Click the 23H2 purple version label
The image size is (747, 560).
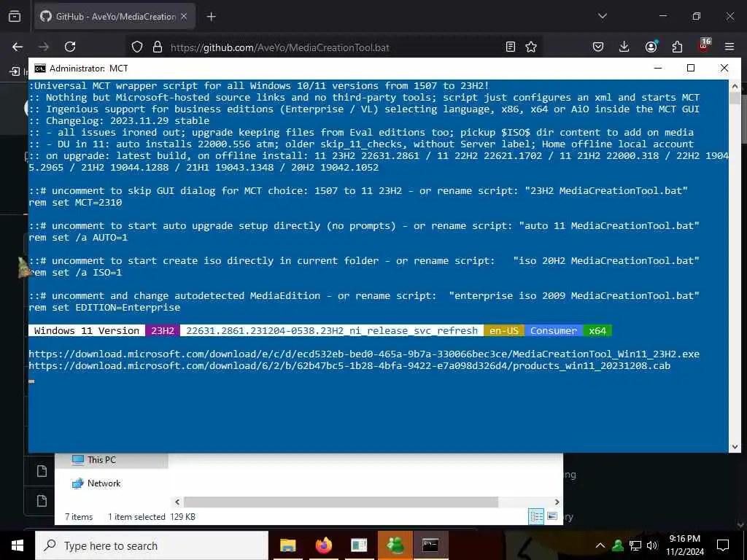[163, 330]
